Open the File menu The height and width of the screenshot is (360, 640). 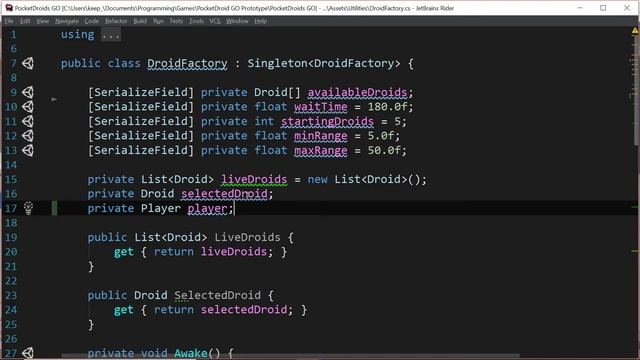tap(9, 21)
